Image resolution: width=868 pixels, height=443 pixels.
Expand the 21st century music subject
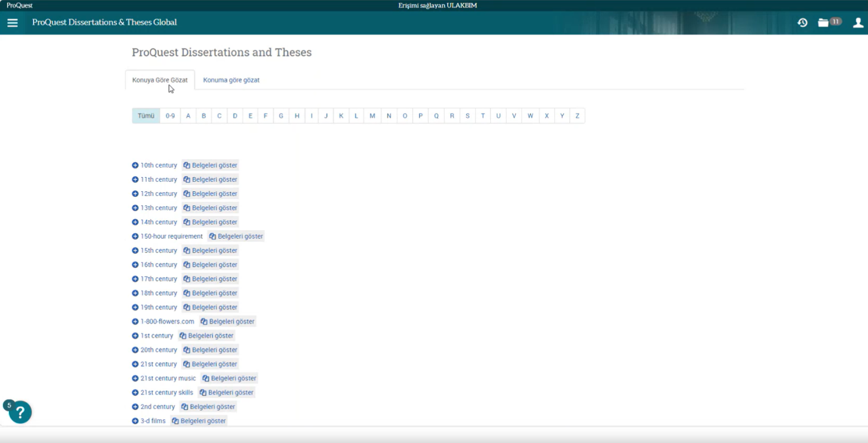(135, 378)
